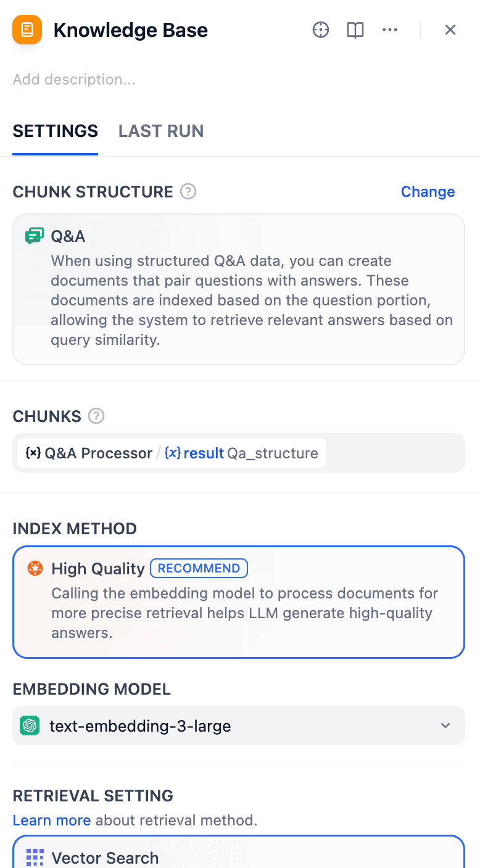Click the Vector Search grid icon
480x868 pixels.
[x=35, y=858]
